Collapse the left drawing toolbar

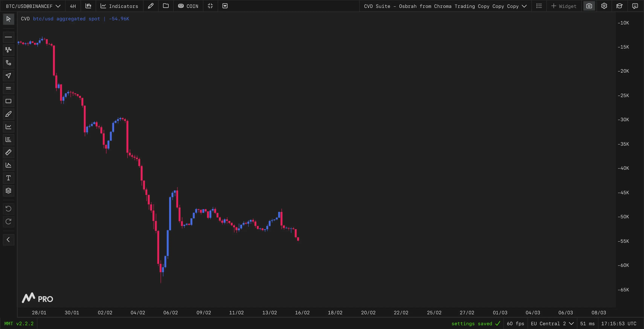(x=8, y=240)
